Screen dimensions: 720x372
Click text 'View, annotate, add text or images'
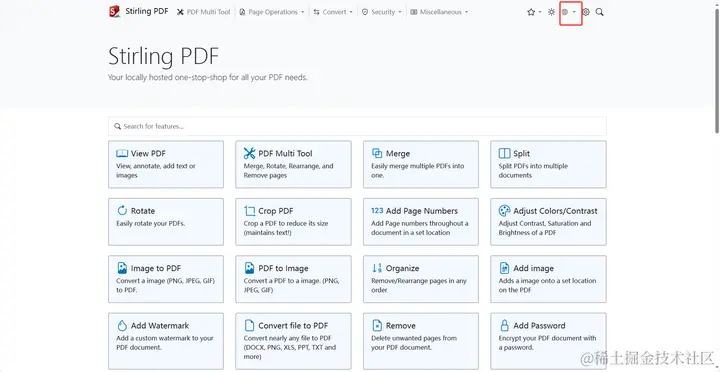156,171
